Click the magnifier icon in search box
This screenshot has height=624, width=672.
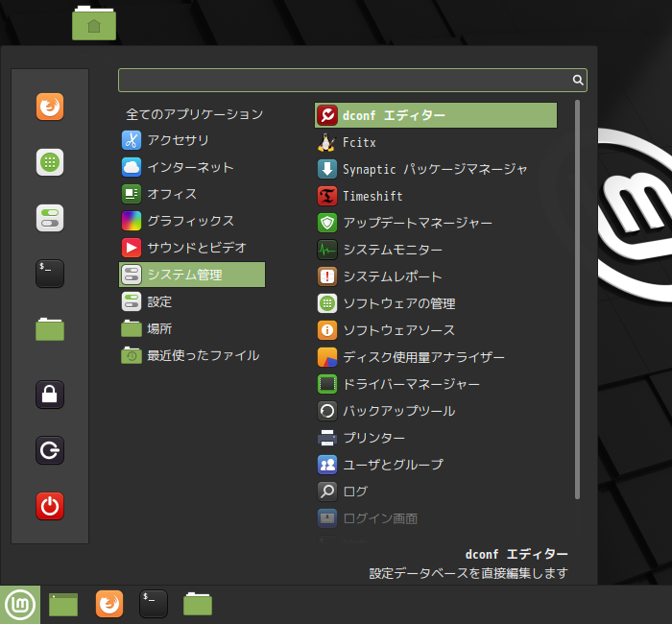coord(578,80)
